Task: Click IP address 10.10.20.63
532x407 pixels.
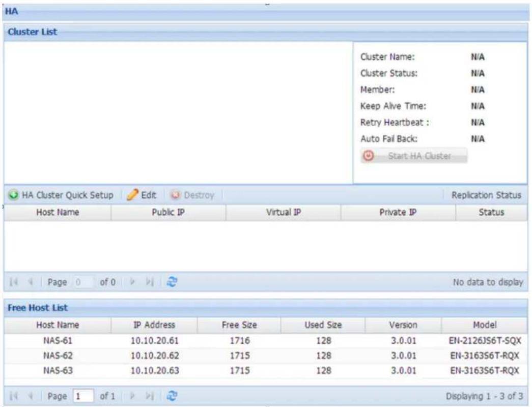Action: 155,370
